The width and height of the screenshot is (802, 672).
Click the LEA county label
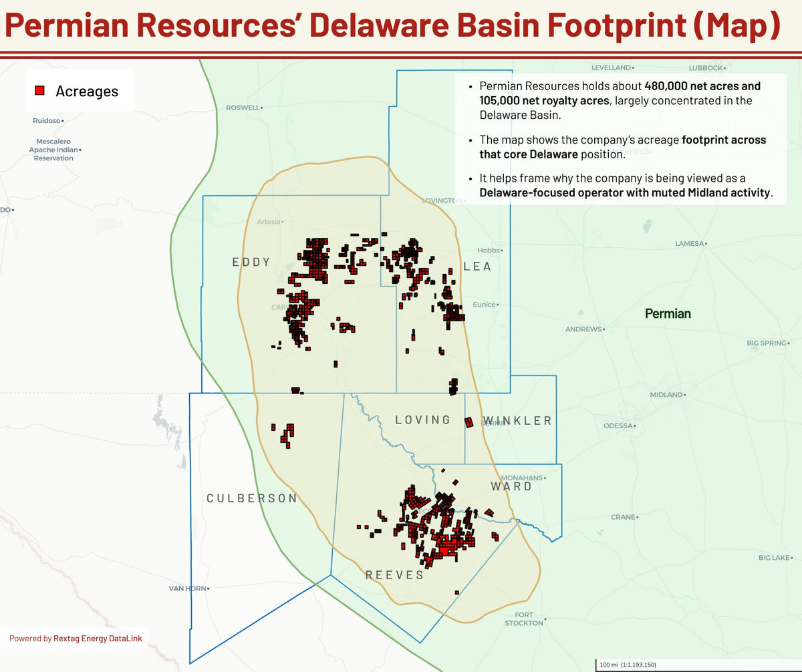(x=477, y=267)
